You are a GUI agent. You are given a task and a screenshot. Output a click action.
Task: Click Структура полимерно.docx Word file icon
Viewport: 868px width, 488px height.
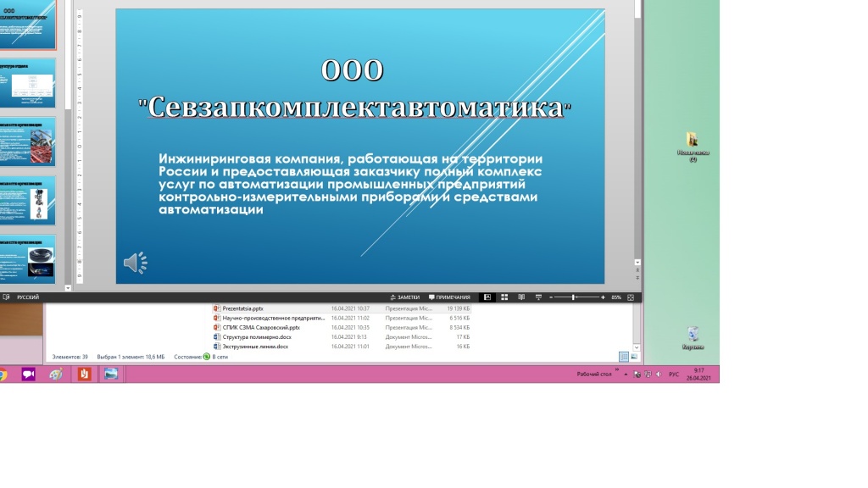click(x=217, y=337)
